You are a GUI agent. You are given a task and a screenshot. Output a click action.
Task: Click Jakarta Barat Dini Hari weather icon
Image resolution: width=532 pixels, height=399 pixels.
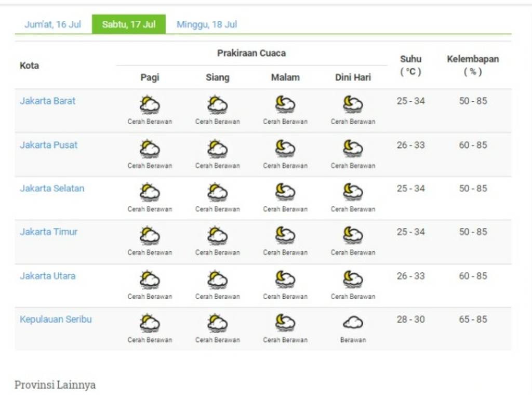coord(353,104)
